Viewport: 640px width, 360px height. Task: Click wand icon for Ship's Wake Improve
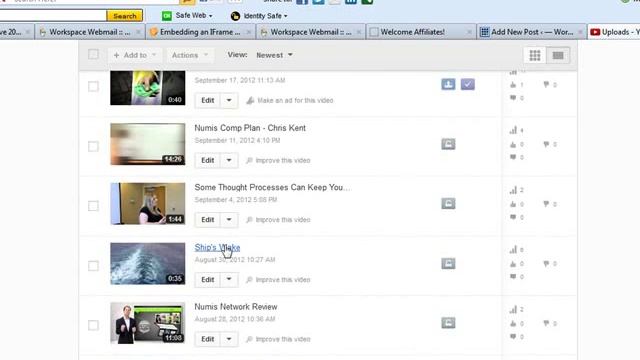pos(249,280)
